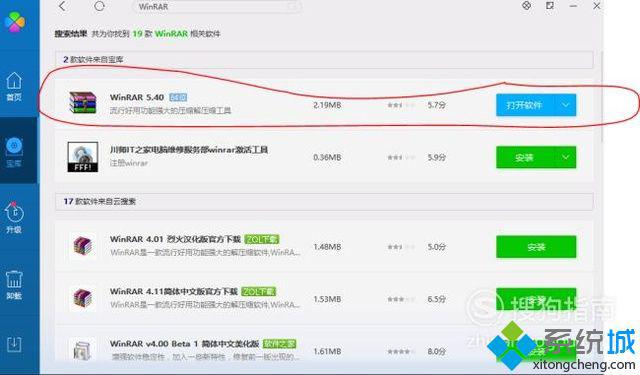Click the refresh circle icon

tap(99, 6)
